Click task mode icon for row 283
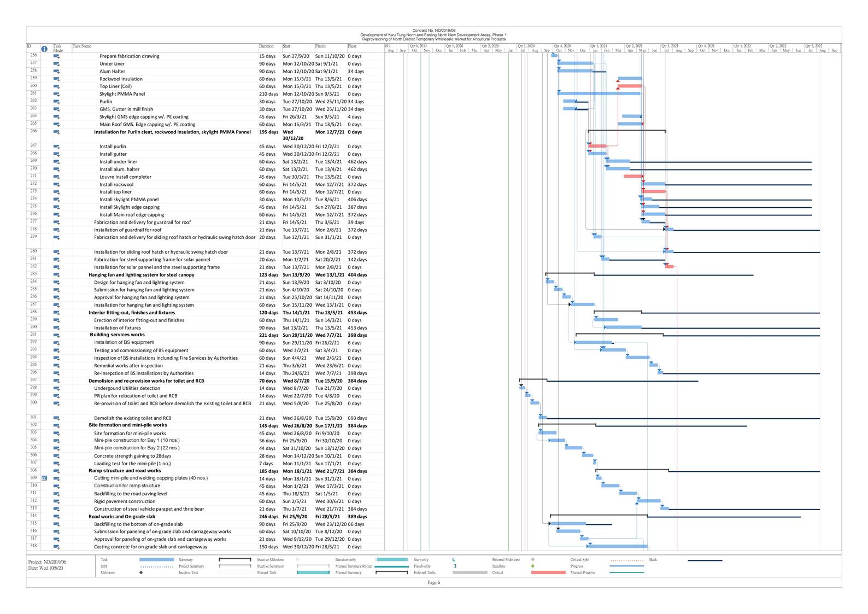 pos(56,275)
